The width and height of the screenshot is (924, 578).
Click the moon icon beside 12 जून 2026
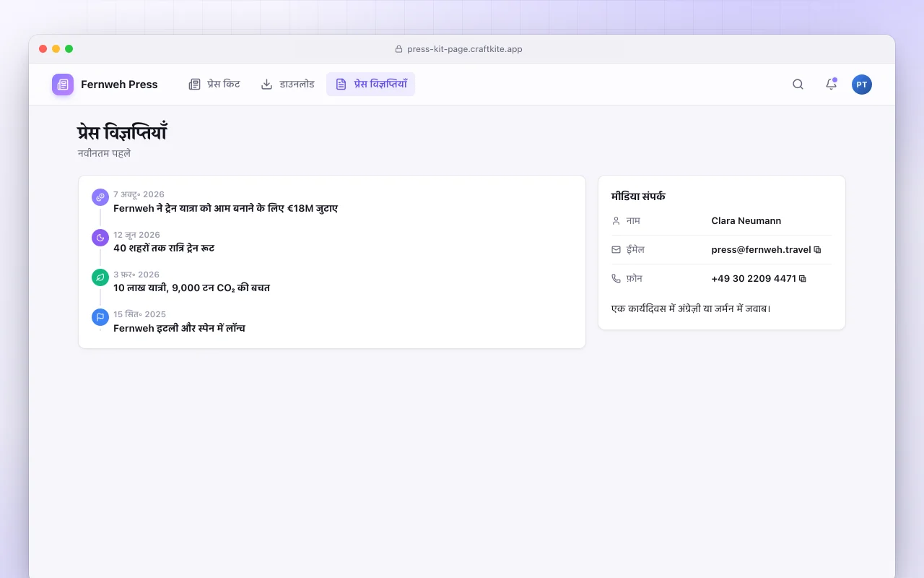100,237
